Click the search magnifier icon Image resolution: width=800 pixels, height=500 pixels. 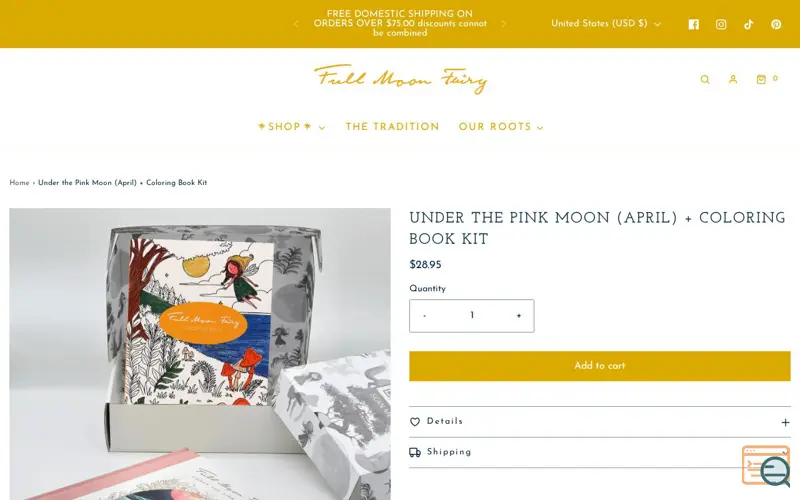pyautogui.click(x=705, y=79)
